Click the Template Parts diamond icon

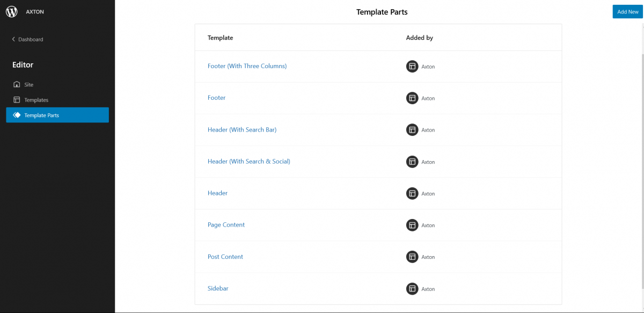point(17,115)
